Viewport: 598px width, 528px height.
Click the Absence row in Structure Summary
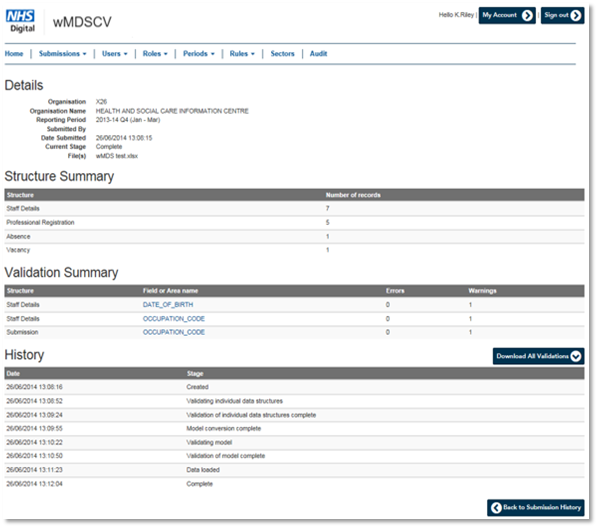click(x=294, y=237)
